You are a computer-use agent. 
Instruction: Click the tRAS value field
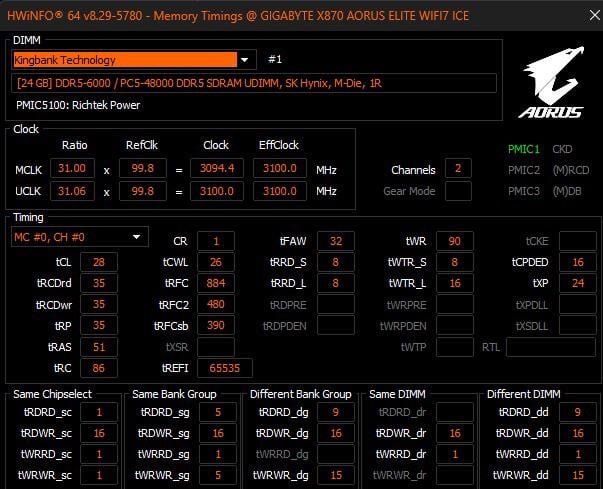pyautogui.click(x=98, y=347)
